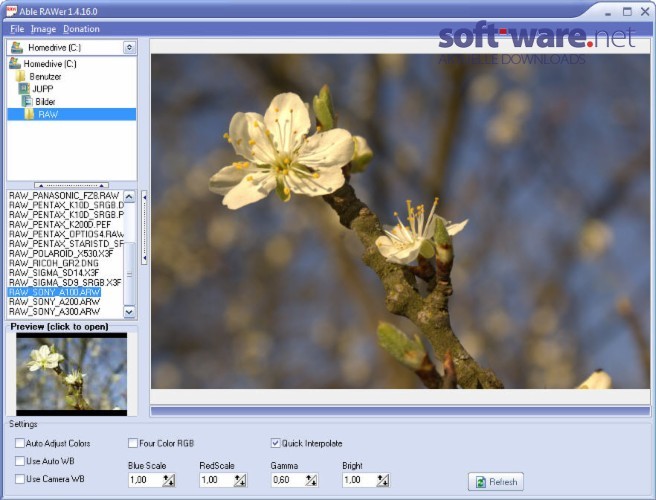This screenshot has width=656, height=500.
Task: Select file RAW_POLAROID_X530.X3F
Action: (61, 254)
